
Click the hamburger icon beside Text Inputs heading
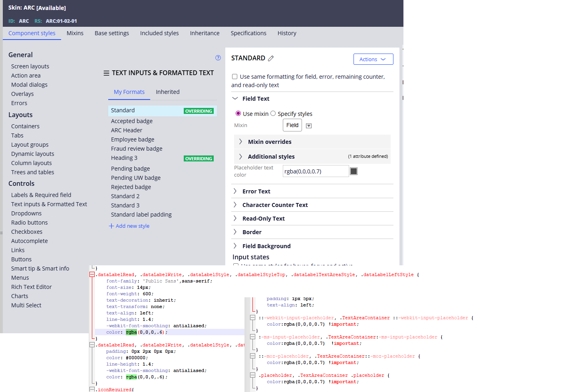[x=106, y=73]
